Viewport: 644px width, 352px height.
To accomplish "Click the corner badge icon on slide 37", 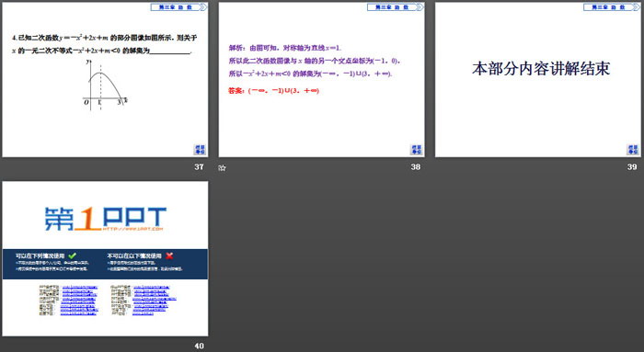I will click(200, 149).
